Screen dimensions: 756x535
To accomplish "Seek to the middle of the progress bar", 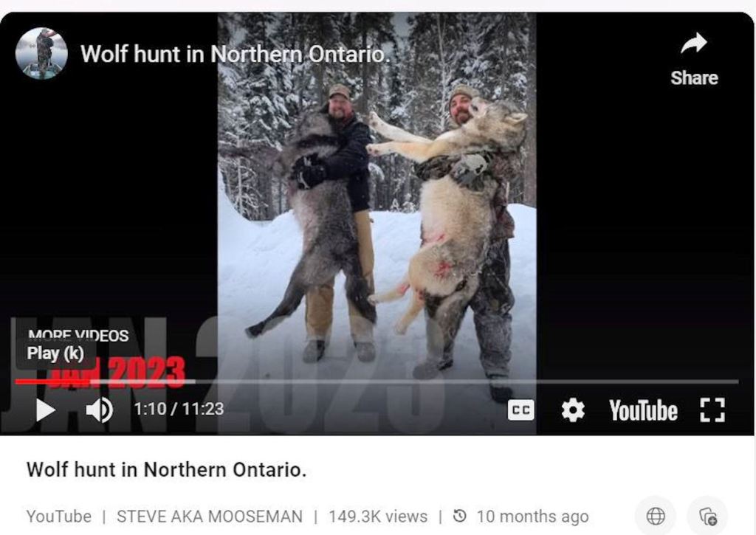I will pos(377,382).
